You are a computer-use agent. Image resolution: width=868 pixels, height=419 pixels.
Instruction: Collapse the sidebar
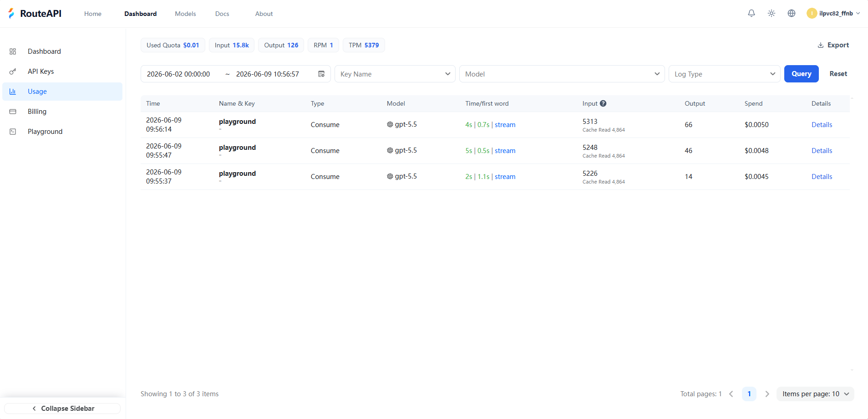click(63, 409)
